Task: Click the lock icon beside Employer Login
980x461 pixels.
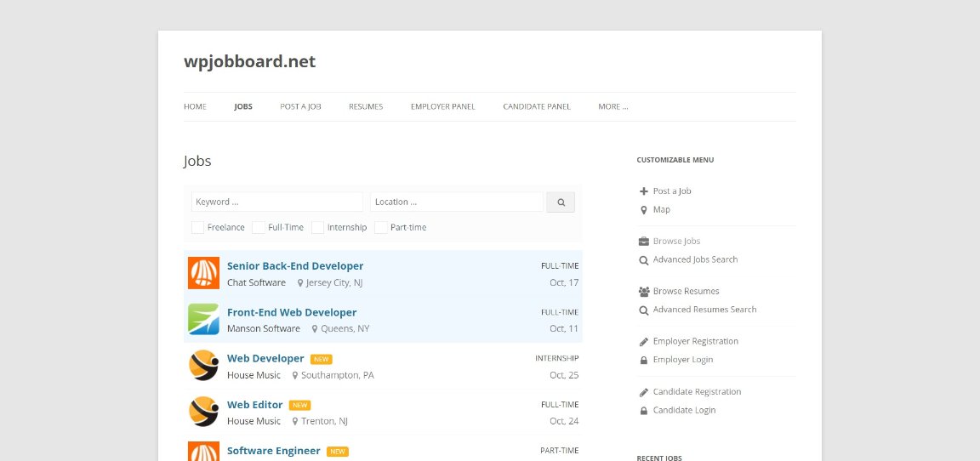Action: point(644,361)
